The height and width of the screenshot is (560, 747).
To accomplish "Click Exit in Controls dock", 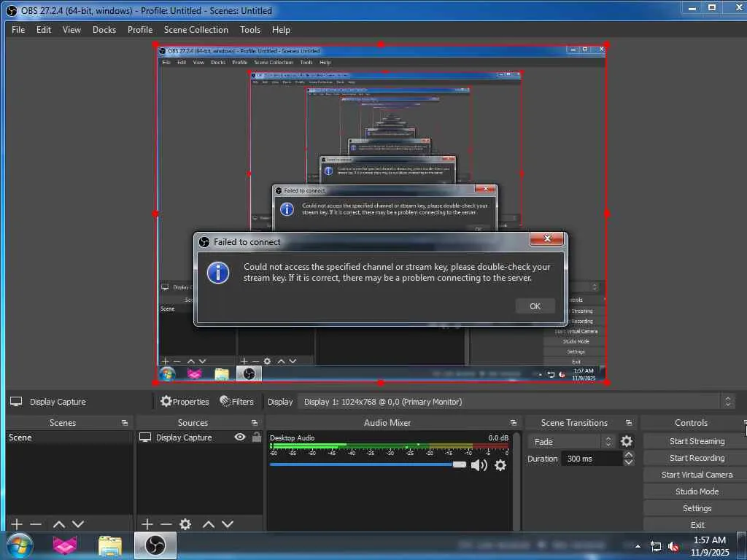I will [697, 524].
